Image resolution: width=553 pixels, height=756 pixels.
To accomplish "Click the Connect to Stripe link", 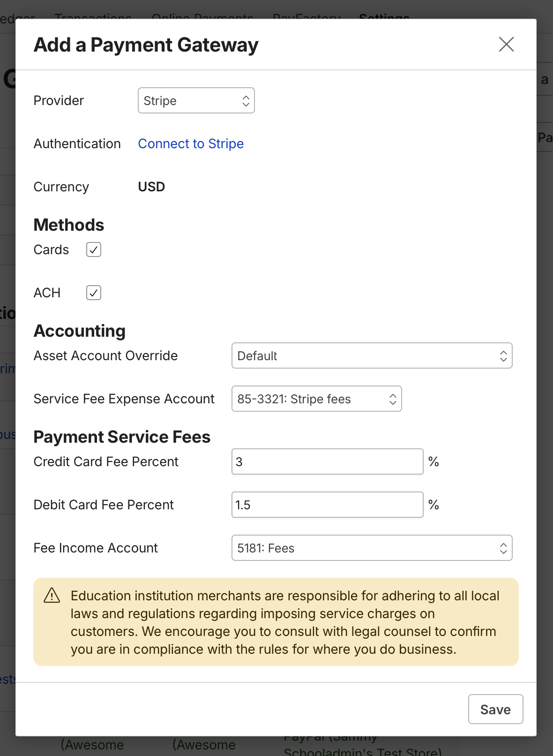I will pyautogui.click(x=191, y=144).
